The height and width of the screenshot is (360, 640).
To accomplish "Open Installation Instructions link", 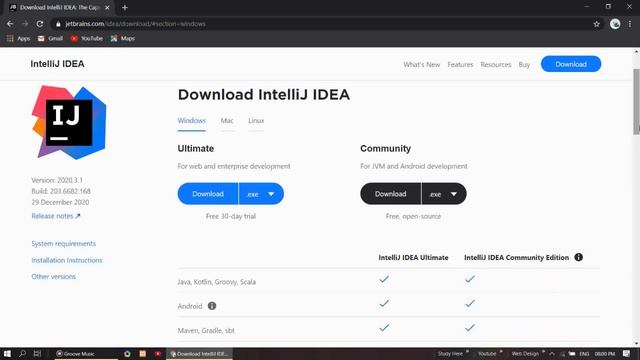I will point(67,260).
